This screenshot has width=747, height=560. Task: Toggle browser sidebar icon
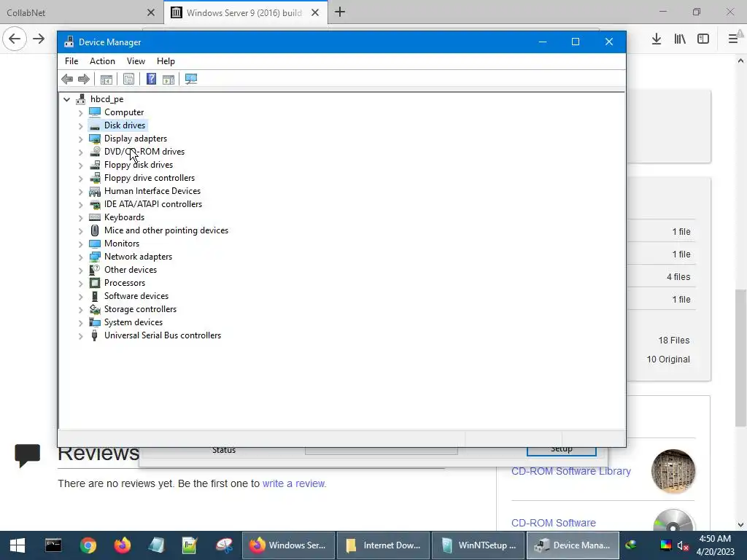tap(703, 39)
